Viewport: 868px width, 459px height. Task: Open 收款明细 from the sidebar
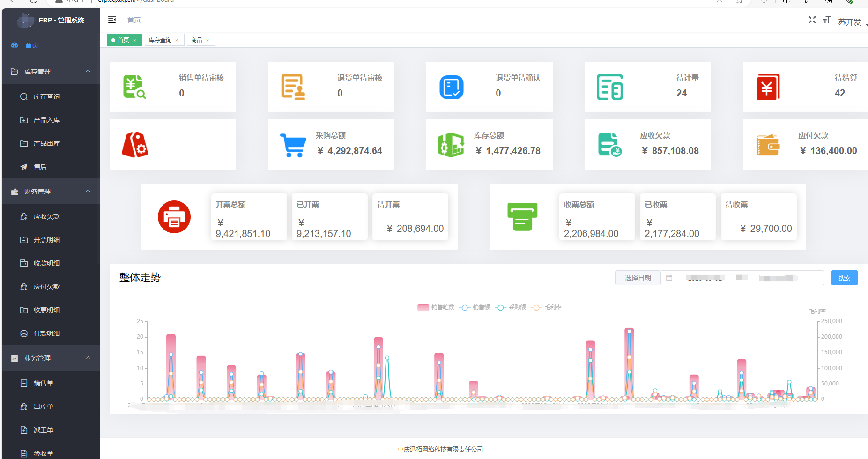click(x=51, y=263)
